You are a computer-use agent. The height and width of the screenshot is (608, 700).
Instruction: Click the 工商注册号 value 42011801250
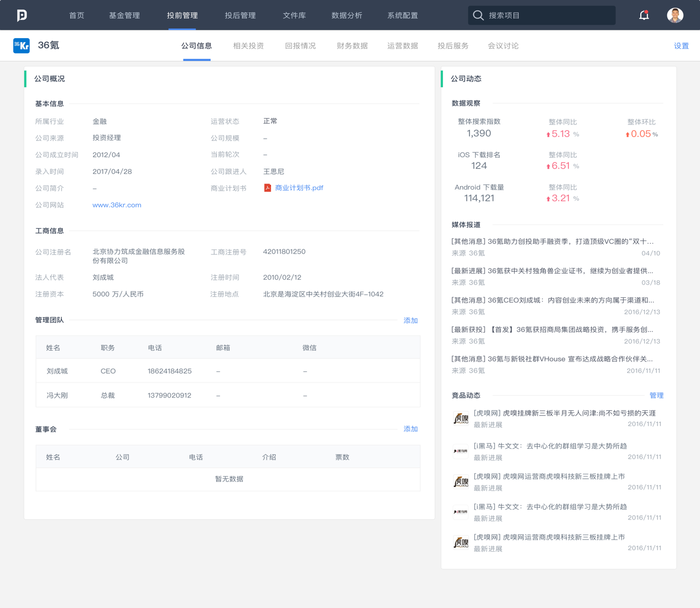pos(284,251)
